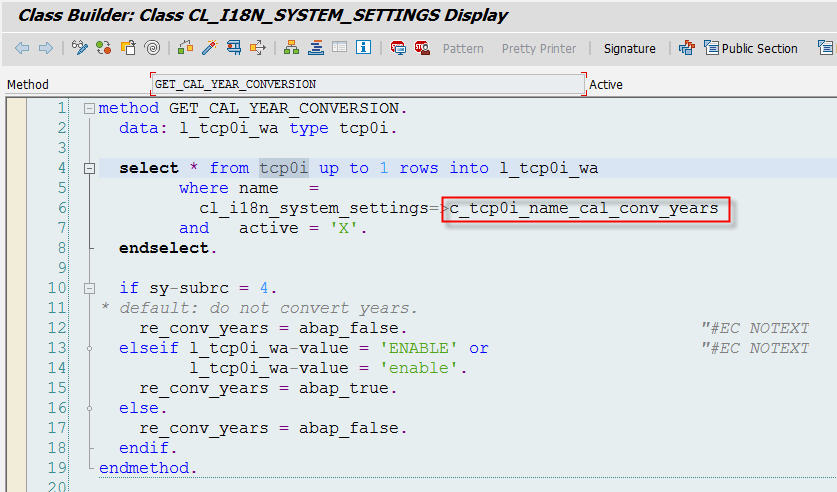Image resolution: width=837 pixels, height=492 pixels.
Task: Click the Display Object List icon
Action: [258, 48]
